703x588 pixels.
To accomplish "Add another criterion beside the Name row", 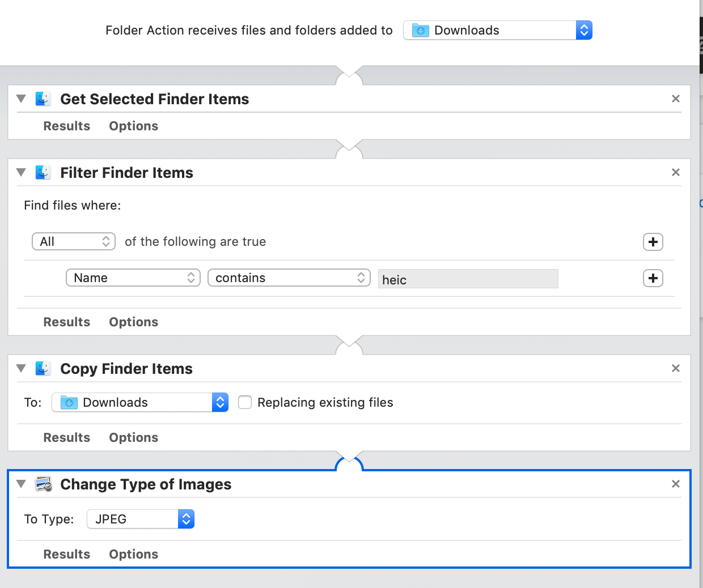I will 653,278.
